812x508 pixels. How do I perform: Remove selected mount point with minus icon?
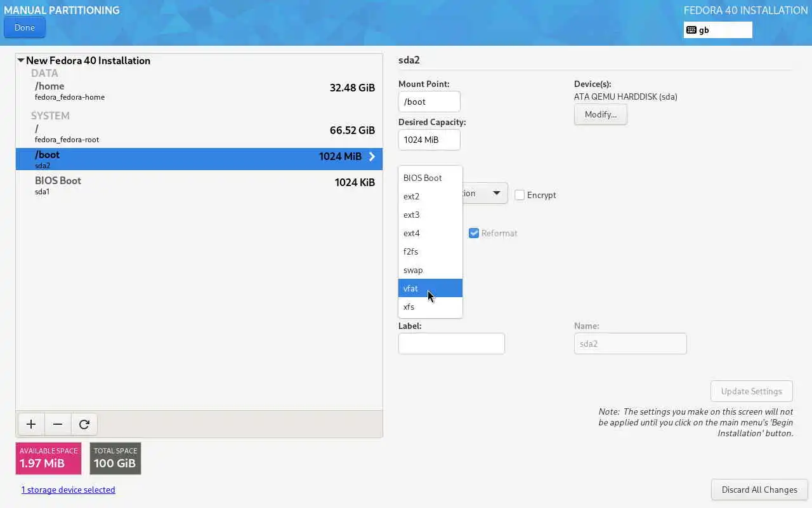pyautogui.click(x=58, y=424)
